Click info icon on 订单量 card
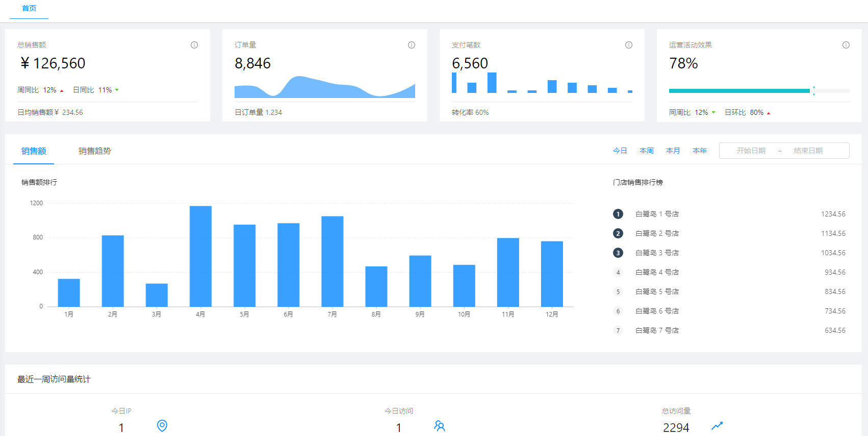Screen dimensions: 868x436 [x=412, y=45]
